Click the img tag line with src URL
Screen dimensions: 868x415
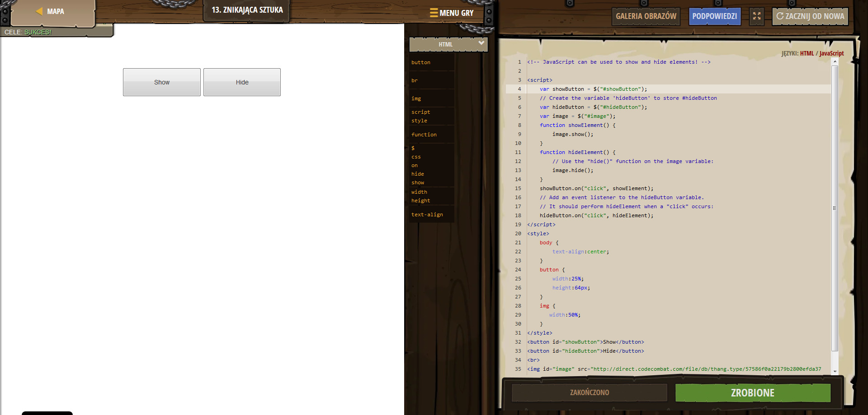tap(674, 369)
